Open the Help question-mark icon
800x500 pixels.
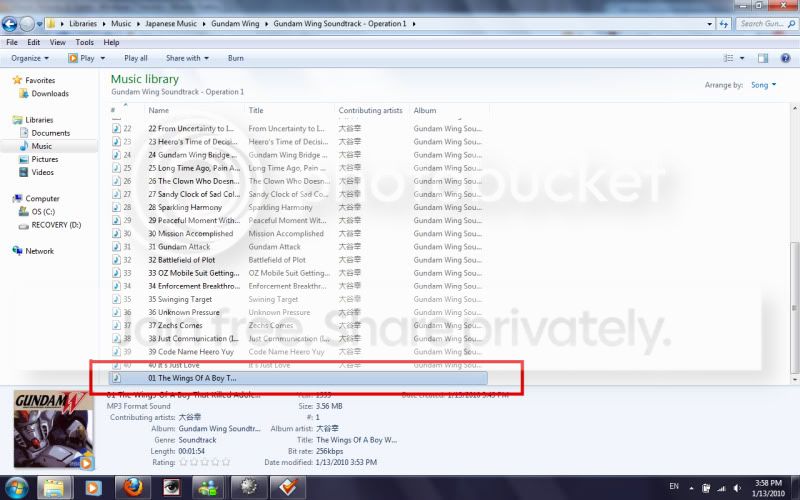pos(786,58)
